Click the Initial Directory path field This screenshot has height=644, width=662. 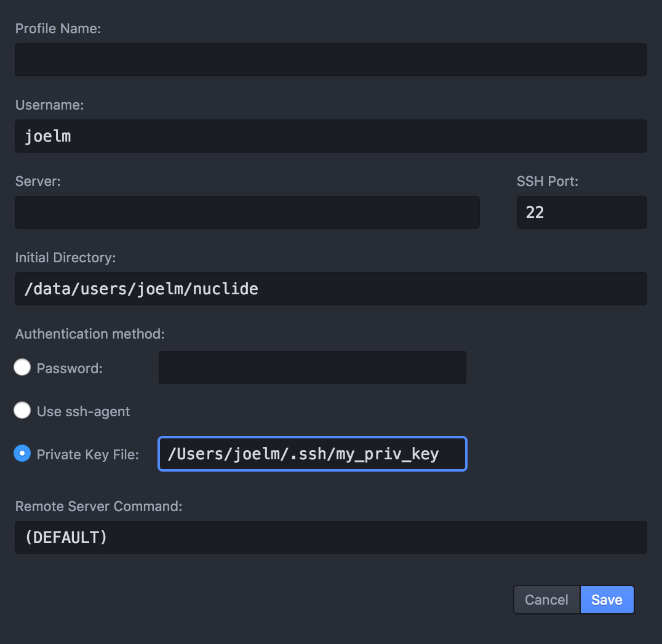point(330,289)
